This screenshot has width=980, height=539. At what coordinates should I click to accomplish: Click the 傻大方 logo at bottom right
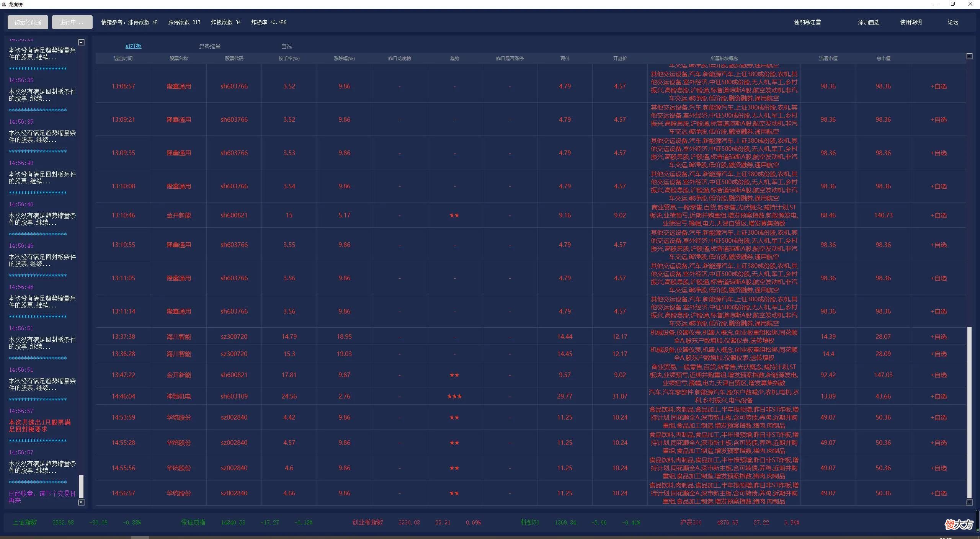coord(959,524)
